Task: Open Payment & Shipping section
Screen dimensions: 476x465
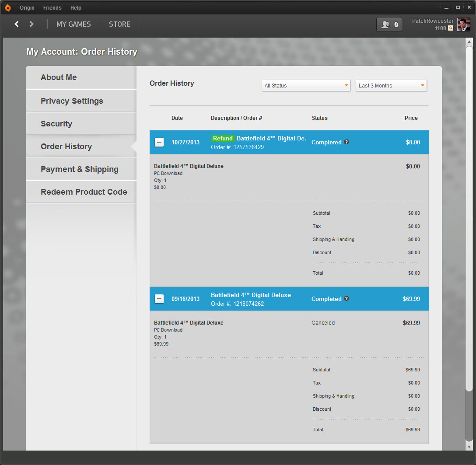Action: point(81,169)
